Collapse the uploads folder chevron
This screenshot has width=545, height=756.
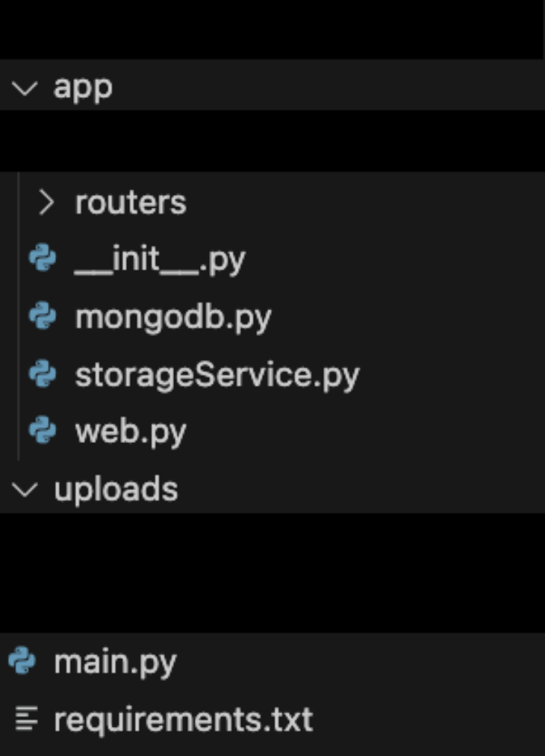point(25,490)
